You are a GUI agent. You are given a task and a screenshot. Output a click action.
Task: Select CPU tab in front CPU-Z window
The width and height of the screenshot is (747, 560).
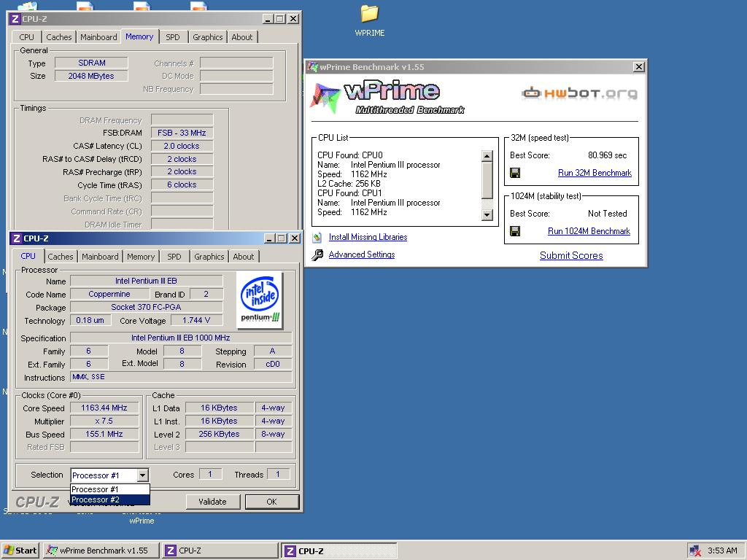pos(28,256)
